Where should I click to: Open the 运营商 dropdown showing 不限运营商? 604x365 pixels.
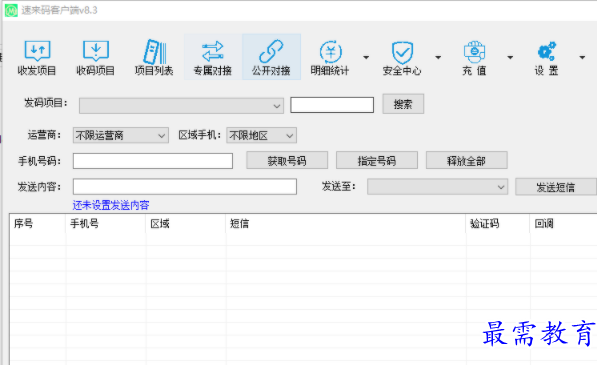coord(121,135)
